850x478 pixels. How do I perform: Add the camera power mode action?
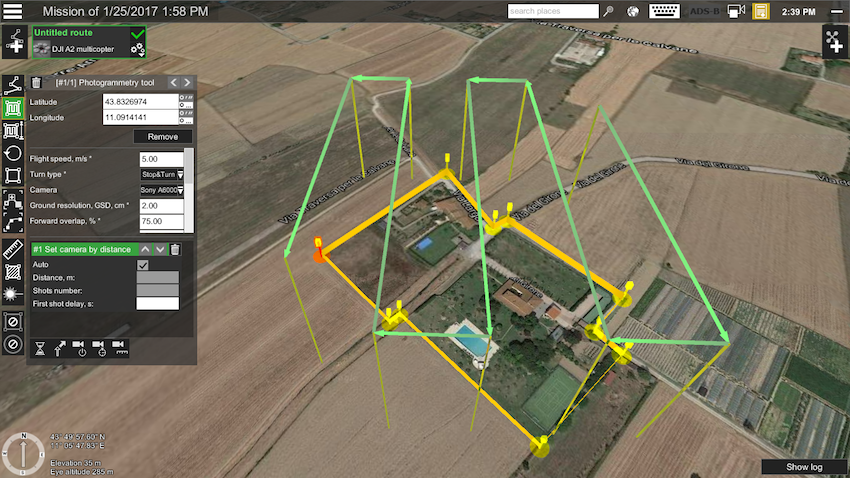(x=80, y=348)
